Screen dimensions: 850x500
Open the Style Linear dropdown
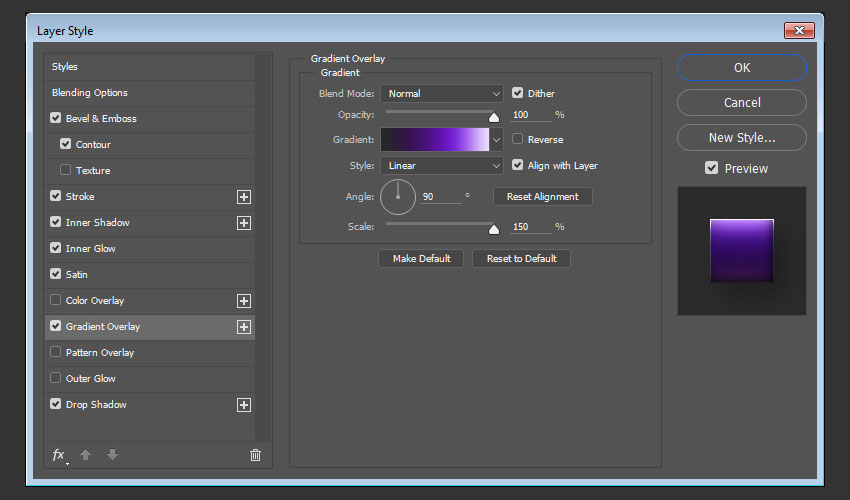441,166
